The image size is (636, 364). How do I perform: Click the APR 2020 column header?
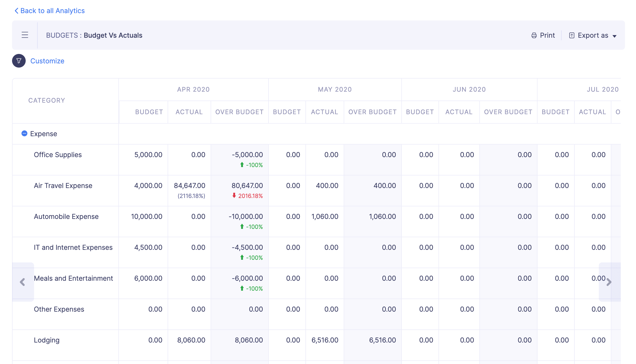coord(193,90)
